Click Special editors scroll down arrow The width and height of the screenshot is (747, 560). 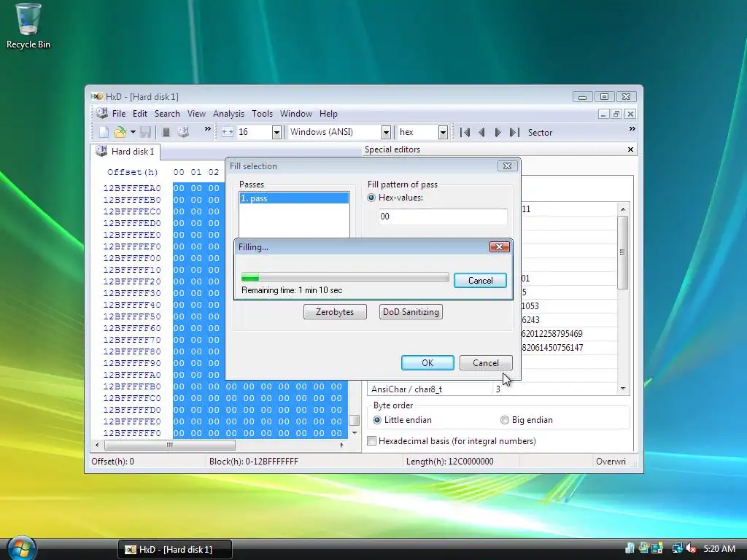[623, 389]
